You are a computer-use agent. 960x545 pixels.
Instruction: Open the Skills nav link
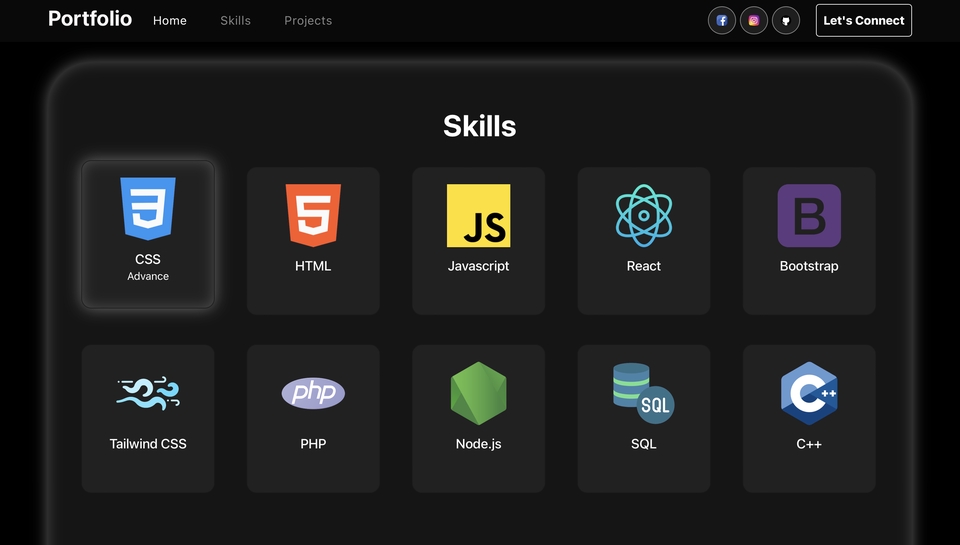pyautogui.click(x=236, y=20)
